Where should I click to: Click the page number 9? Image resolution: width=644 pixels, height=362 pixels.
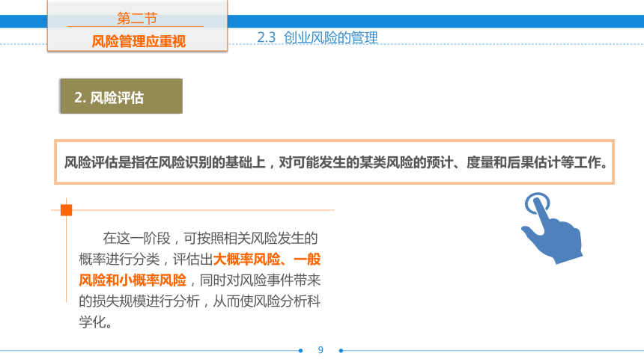coord(321,350)
